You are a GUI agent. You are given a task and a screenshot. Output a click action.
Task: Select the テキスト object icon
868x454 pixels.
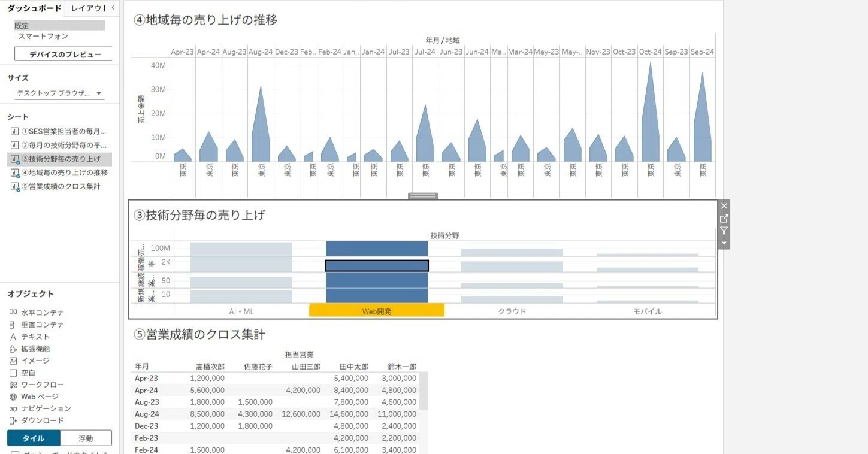click(x=13, y=337)
